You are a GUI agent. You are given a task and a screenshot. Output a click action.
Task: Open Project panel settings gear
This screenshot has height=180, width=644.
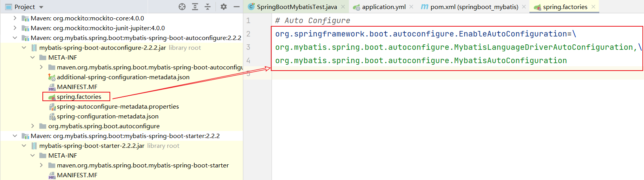(x=224, y=7)
